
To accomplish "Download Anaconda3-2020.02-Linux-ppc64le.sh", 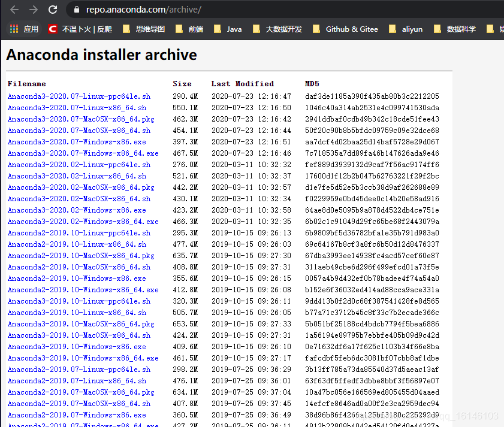I will 79,165.
